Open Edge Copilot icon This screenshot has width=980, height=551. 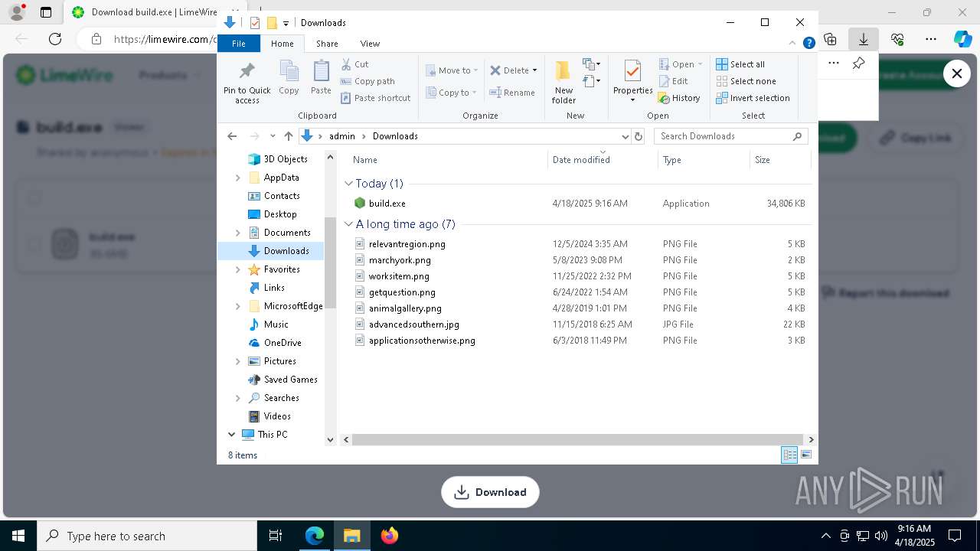[962, 39]
